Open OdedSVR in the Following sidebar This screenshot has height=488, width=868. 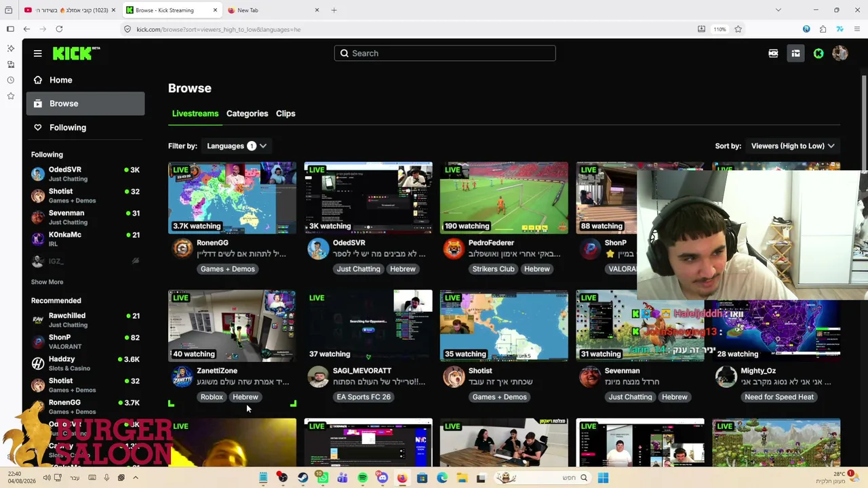click(85, 174)
